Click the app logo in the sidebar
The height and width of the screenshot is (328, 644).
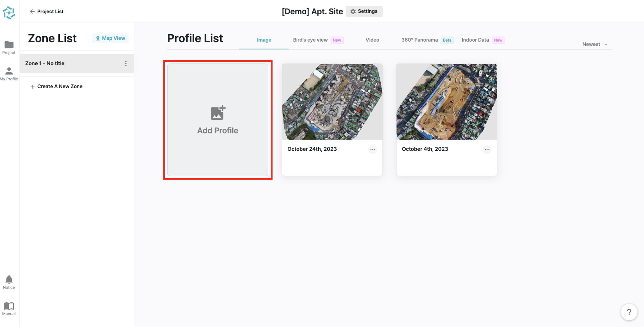point(9,13)
